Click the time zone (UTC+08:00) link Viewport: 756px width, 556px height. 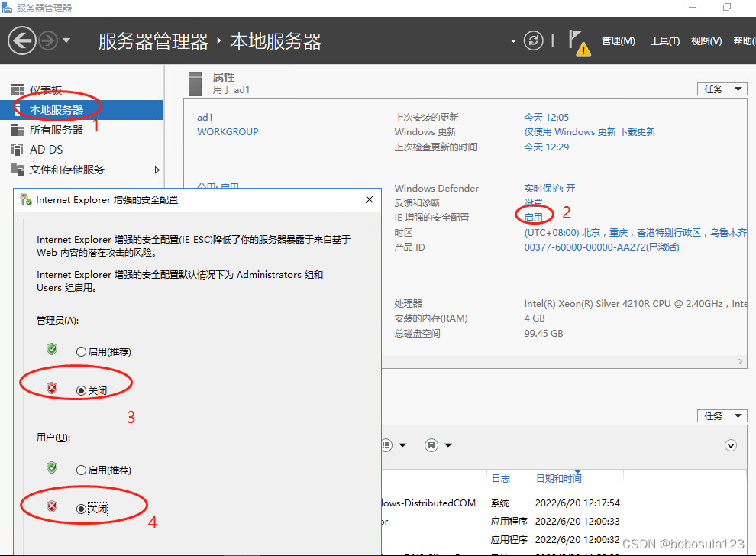tap(635, 232)
